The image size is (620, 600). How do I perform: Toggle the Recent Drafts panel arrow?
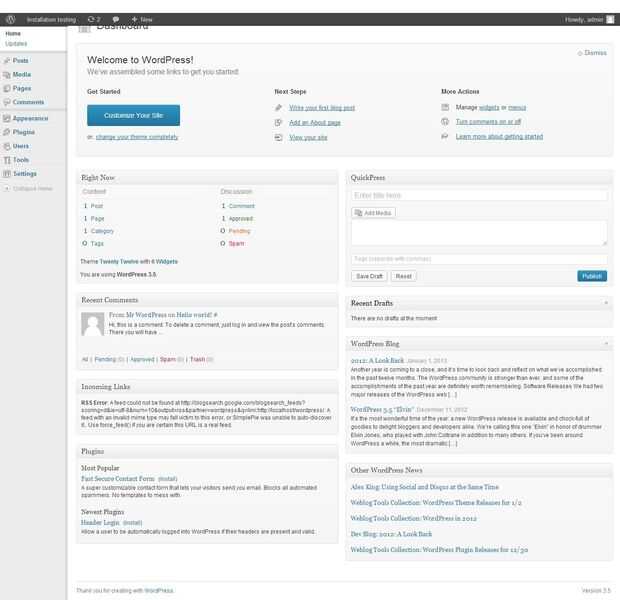coord(606,303)
